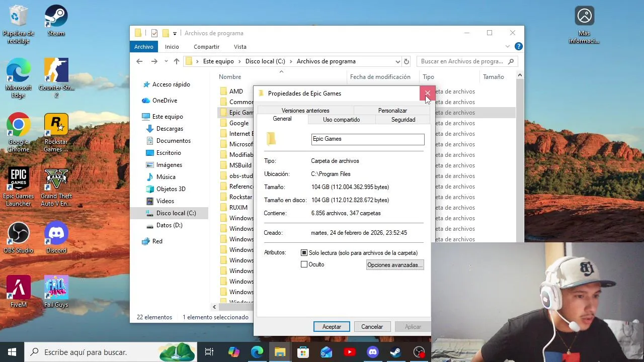Select Datos (D:) drive
The width and height of the screenshot is (644, 362).
pyautogui.click(x=169, y=225)
